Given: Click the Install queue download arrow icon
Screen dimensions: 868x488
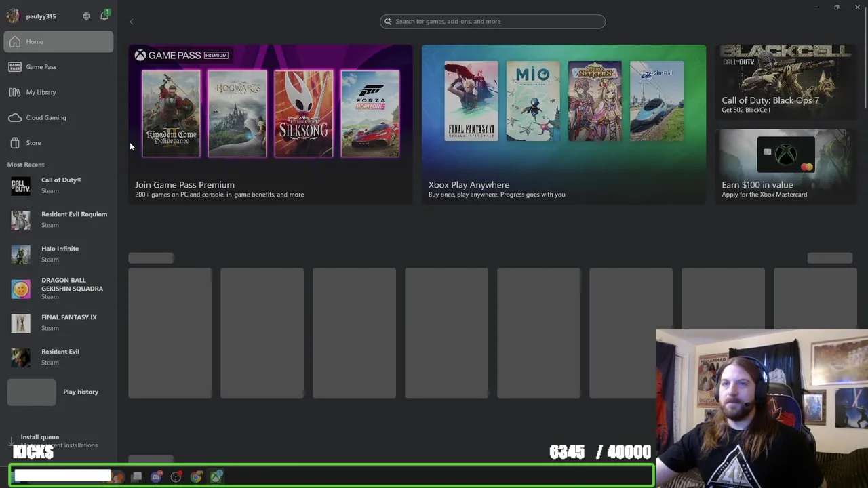Looking at the screenshot, I should pos(12,441).
